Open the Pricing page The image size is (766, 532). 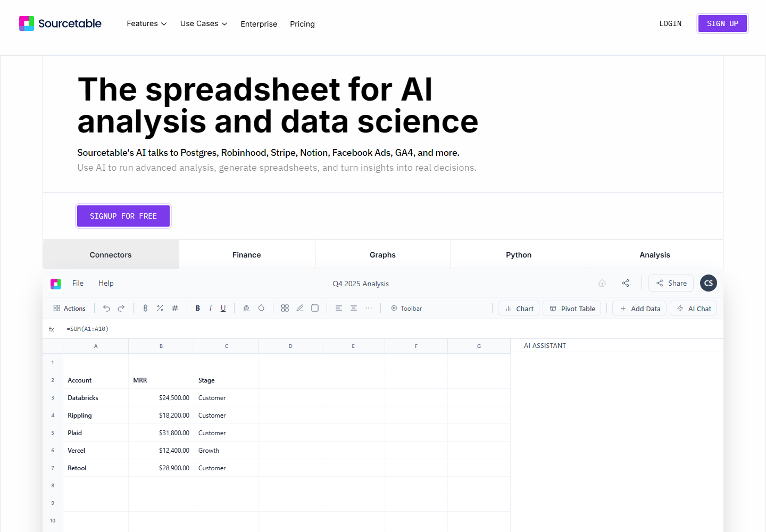point(302,24)
